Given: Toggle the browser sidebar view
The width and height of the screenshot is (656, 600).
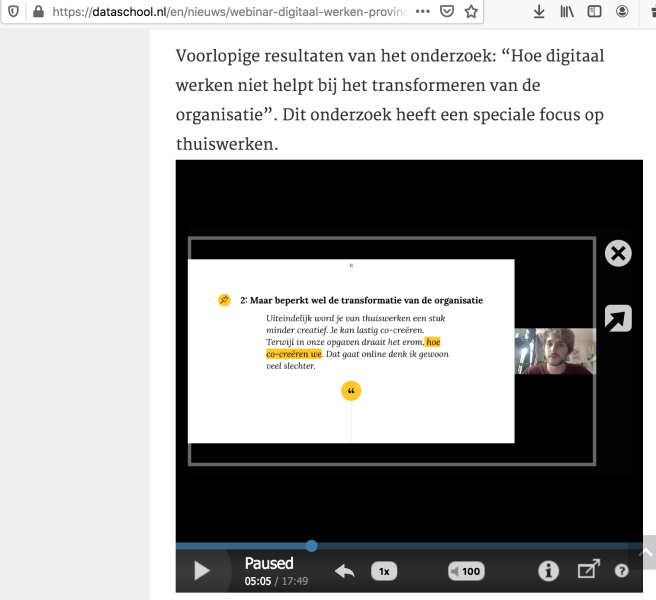Looking at the screenshot, I should (x=594, y=12).
